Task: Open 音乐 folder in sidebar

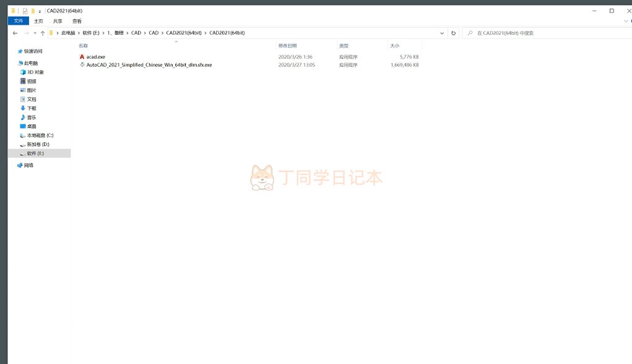Action: tap(32, 117)
